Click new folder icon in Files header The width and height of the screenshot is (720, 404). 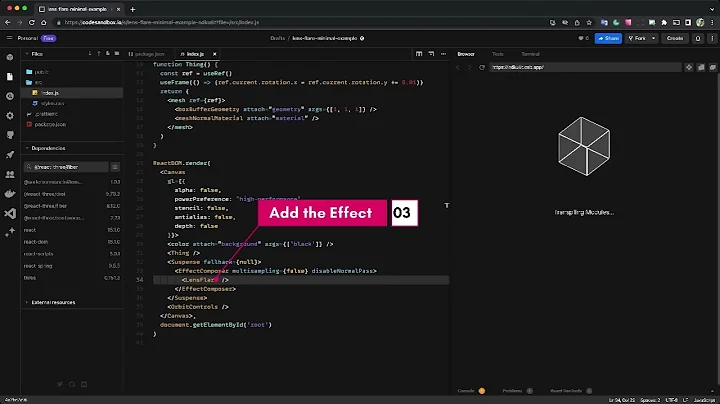117,54
